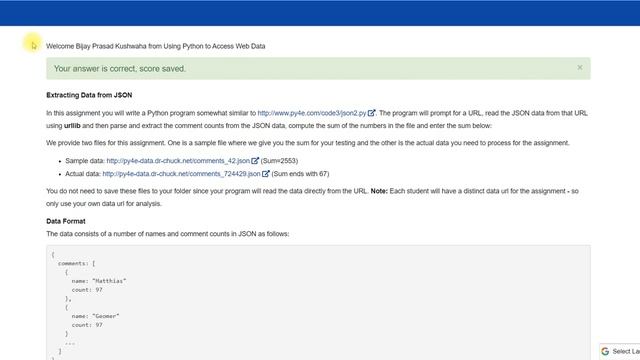Open the comments_724429.json actual data link

[x=181, y=174]
